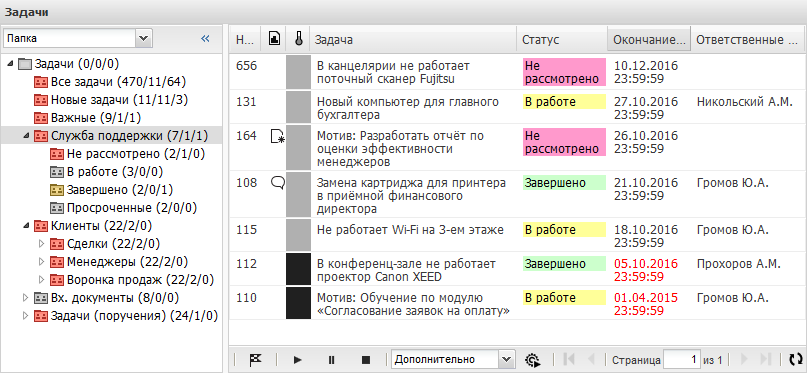Select Все задачи (470/11/64) folder
Viewport: 807px width, 373px height.
point(118,82)
